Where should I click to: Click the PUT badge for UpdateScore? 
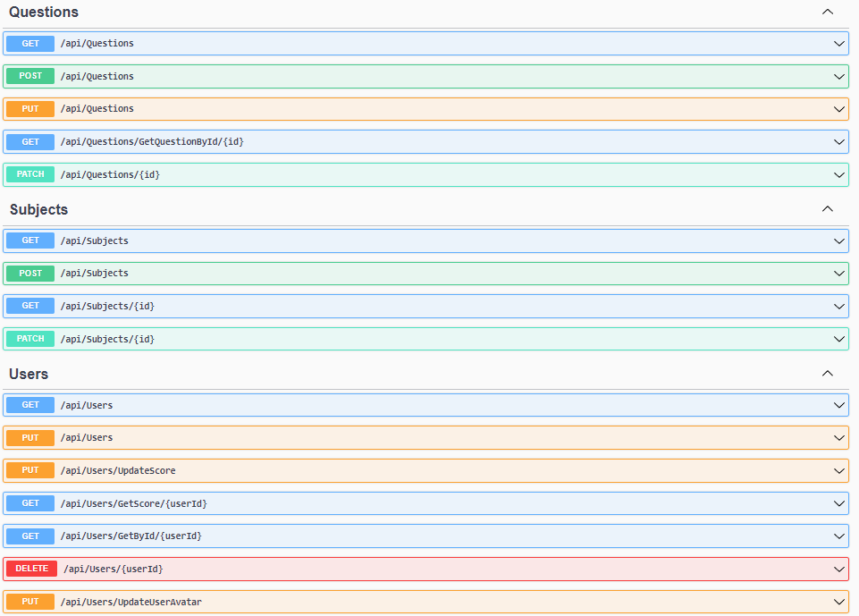point(30,470)
